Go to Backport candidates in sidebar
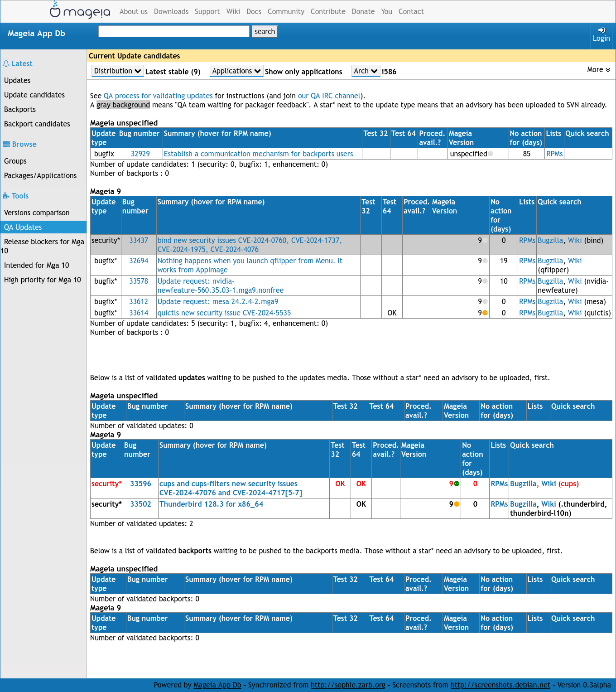Screen dimensions: 616x692 pos(37,124)
